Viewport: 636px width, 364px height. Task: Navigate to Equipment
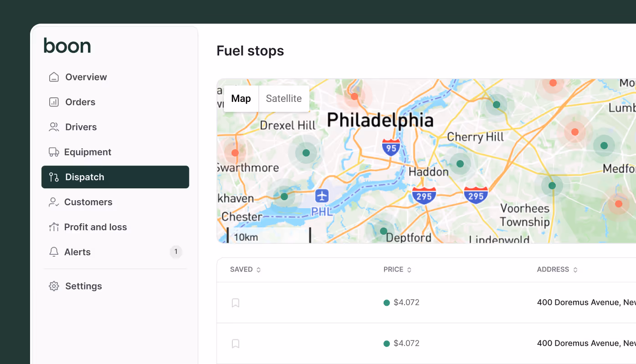(x=115, y=152)
